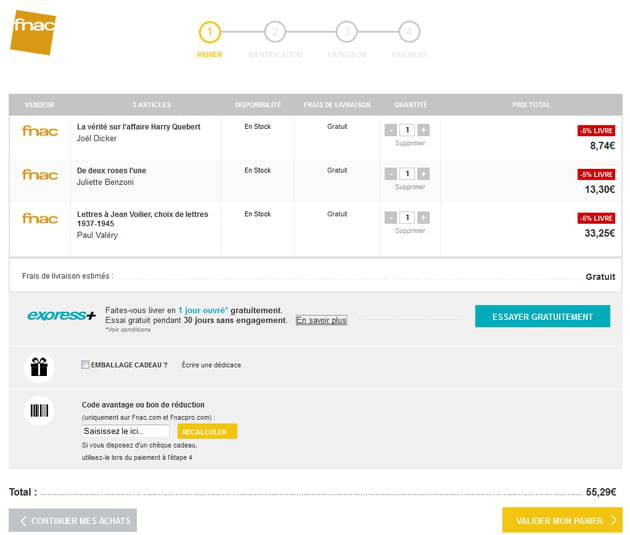
Task: Remove La vérité sur l'affaire Harry Quebert
Action: point(410,143)
